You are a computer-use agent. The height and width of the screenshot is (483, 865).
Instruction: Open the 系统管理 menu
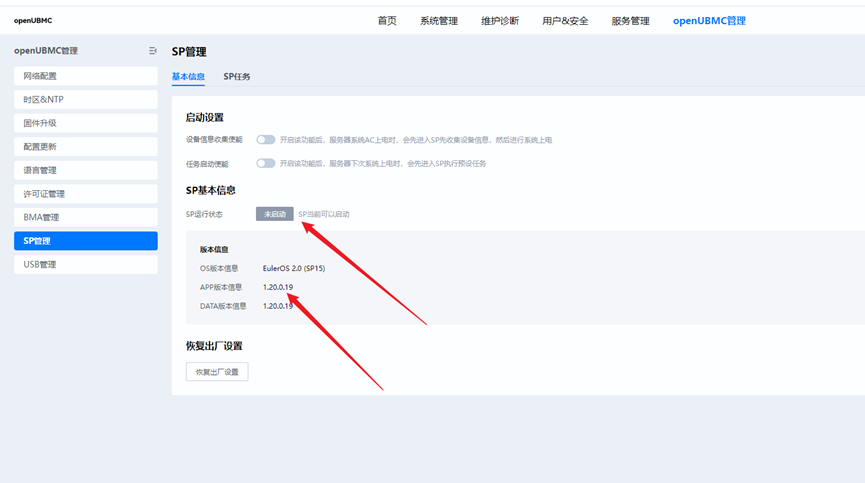click(x=439, y=21)
